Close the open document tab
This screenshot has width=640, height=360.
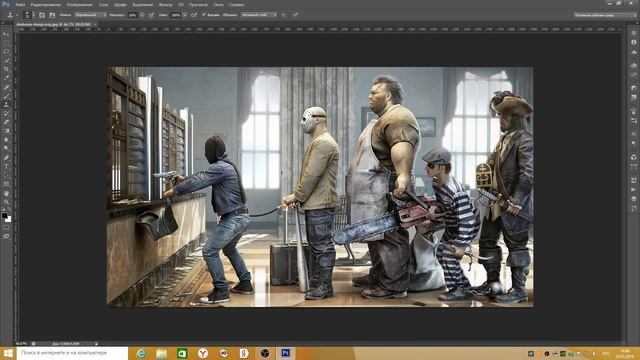[95, 24]
